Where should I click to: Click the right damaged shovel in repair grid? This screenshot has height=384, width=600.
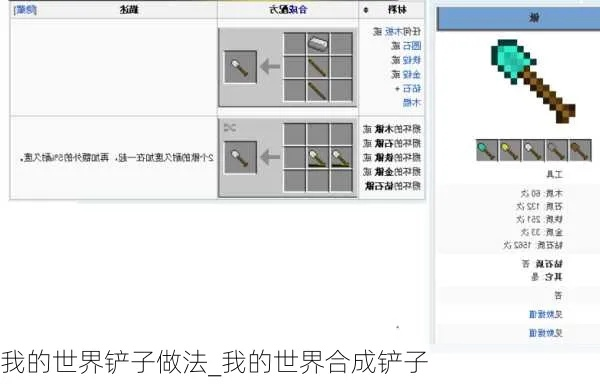click(x=341, y=157)
